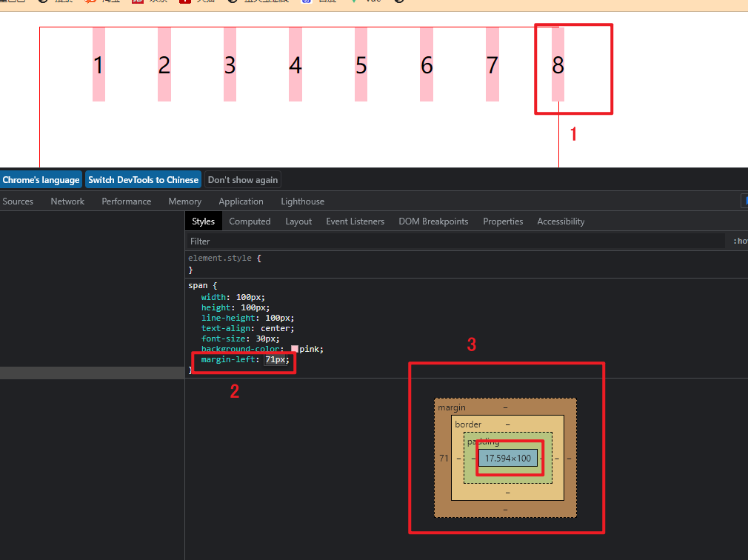The image size is (748, 560).
Task: Open the Event Listeners sub-tab
Action: click(355, 221)
